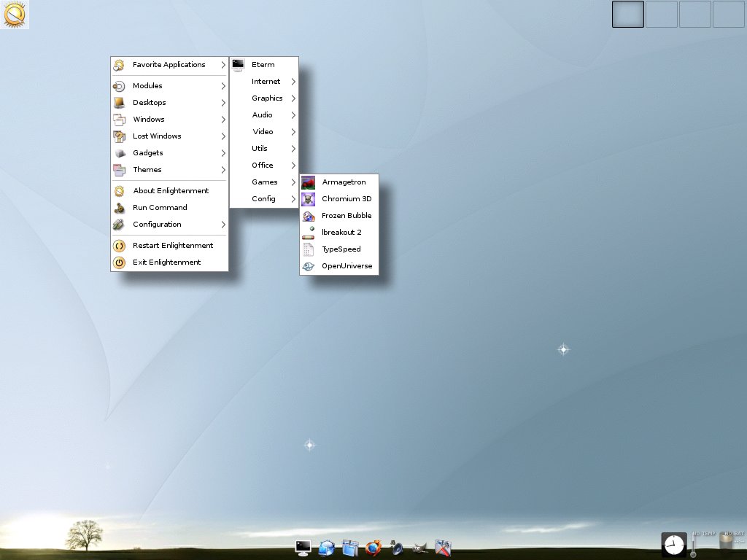Screen dimensions: 747x560
Task: Click the Chromium 3D skull icon
Action: point(309,199)
